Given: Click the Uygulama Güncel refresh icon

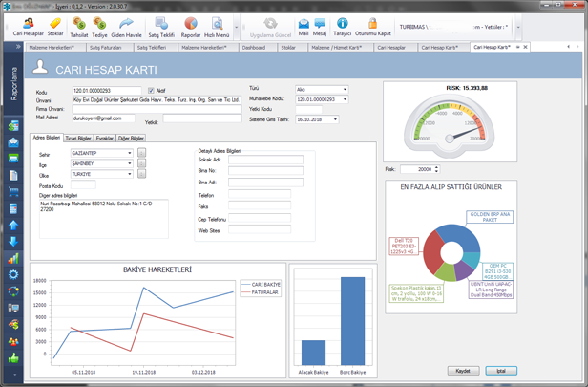Looking at the screenshot, I should point(270,28).
